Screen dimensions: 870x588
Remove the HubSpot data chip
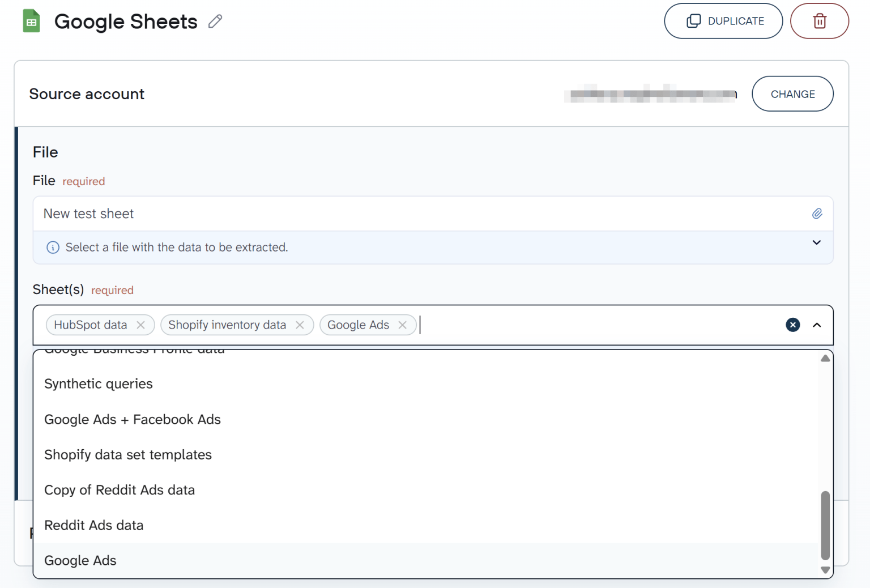coord(141,325)
